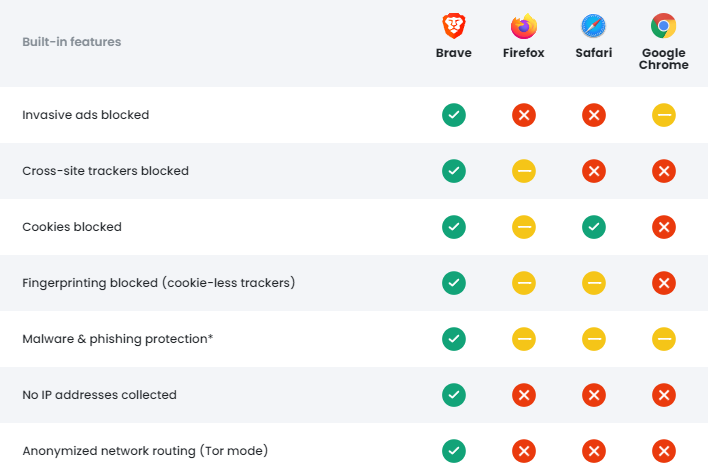Click the Malware & phishing protection* text
Image resolution: width=708 pixels, height=474 pixels.
coord(117,339)
